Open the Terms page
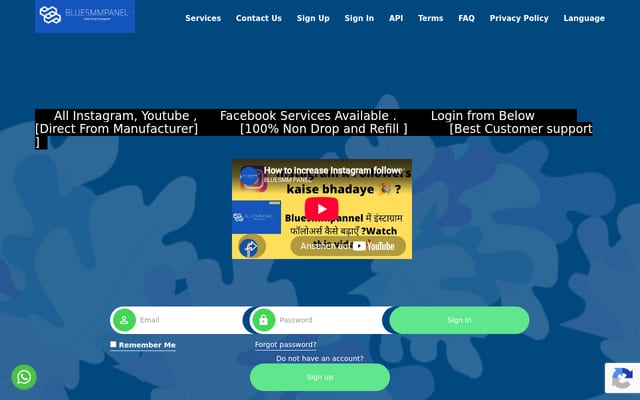This screenshot has width=640, height=400. point(431,18)
